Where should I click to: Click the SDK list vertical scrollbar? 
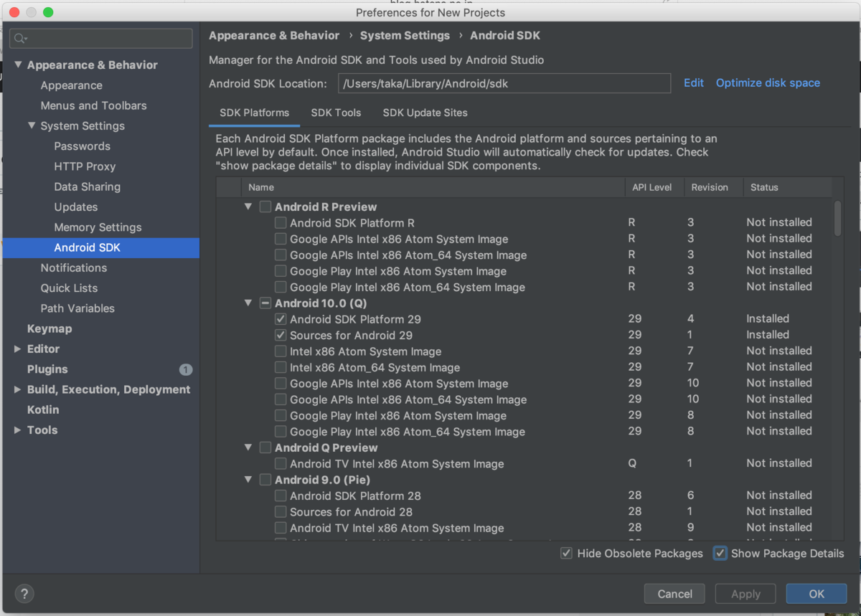point(838,218)
